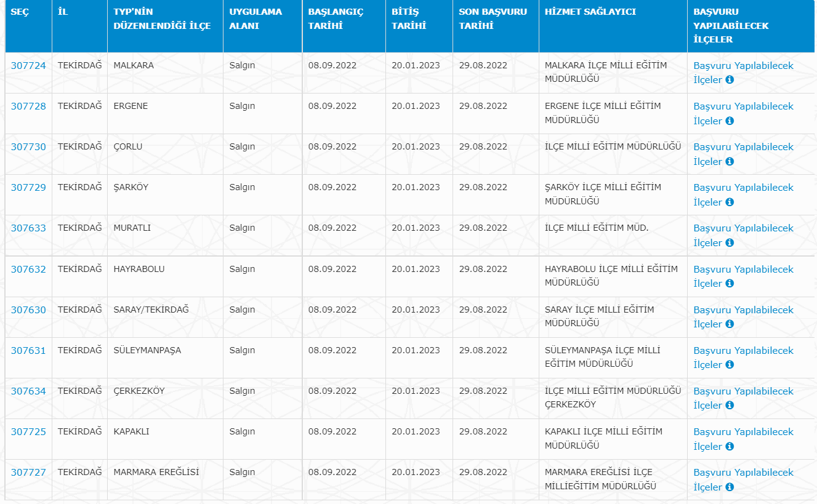Open Başvuru Yapılabilecek İlçeler link for Çerkezköy
The width and height of the screenshot is (817, 504).
tap(743, 391)
